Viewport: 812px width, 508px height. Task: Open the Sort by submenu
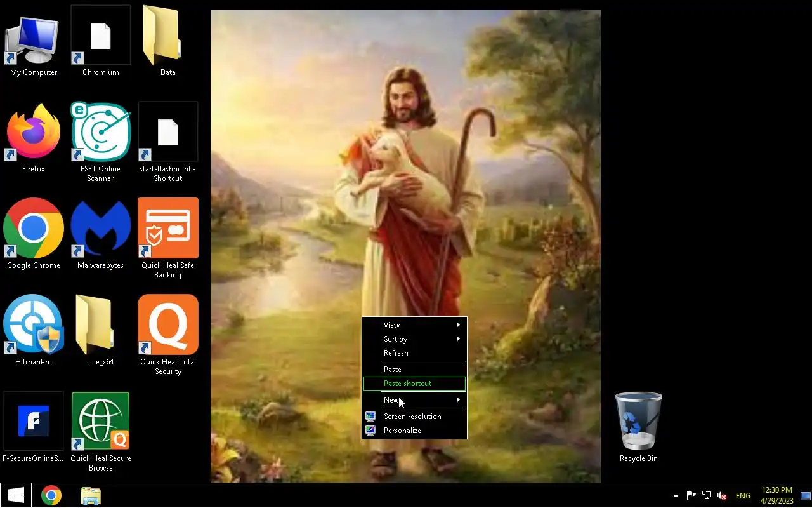point(415,339)
